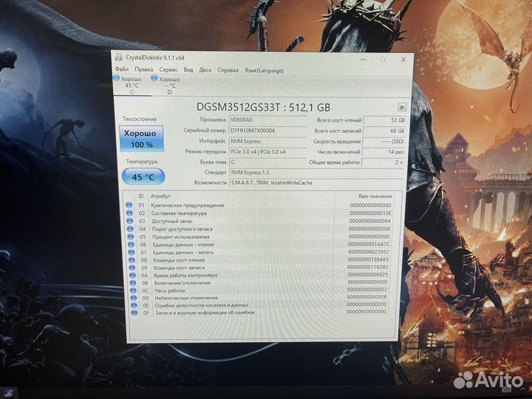Viewport: 532px width, 399px height.
Task: Click the Атрибут column header
Action: (160, 196)
